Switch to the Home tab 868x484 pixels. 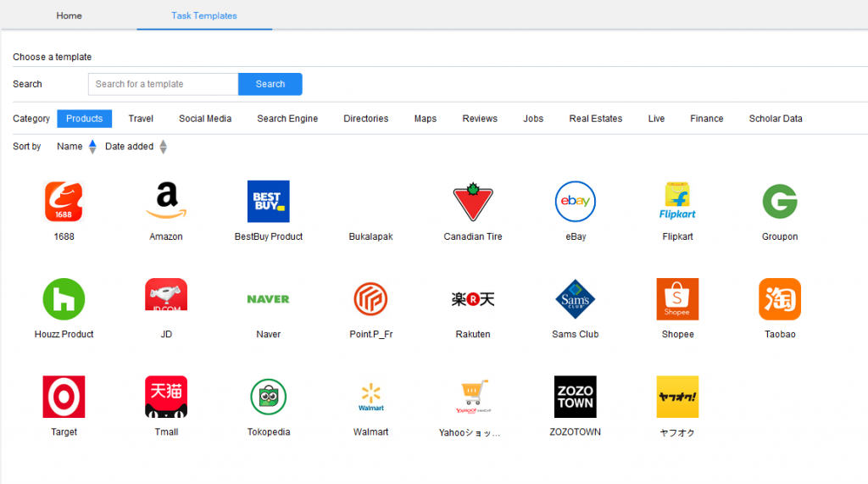tap(70, 15)
